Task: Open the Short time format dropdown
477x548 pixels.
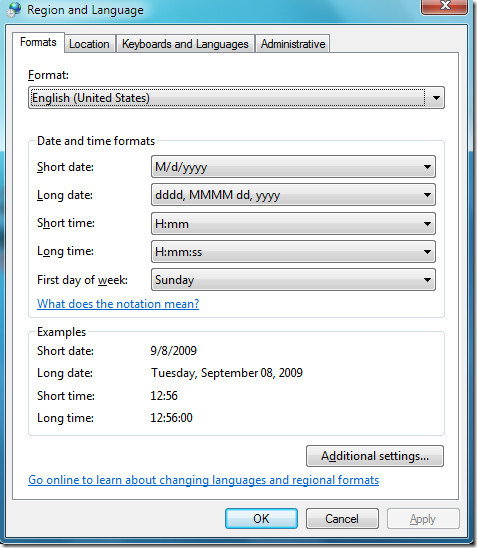Action: [427, 223]
